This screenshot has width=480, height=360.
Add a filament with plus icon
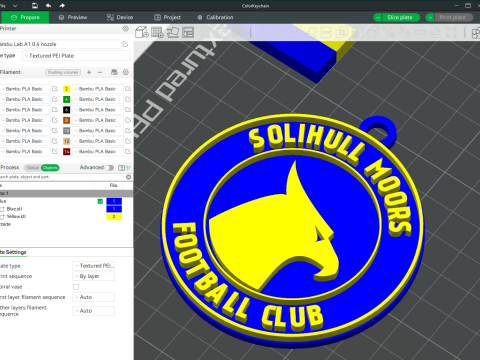pos(89,72)
